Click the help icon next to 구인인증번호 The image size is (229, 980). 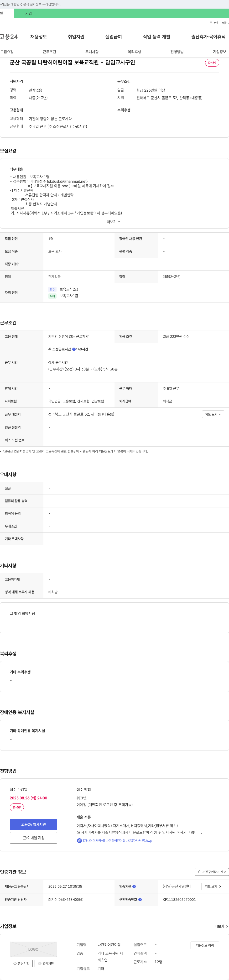pos(140,900)
